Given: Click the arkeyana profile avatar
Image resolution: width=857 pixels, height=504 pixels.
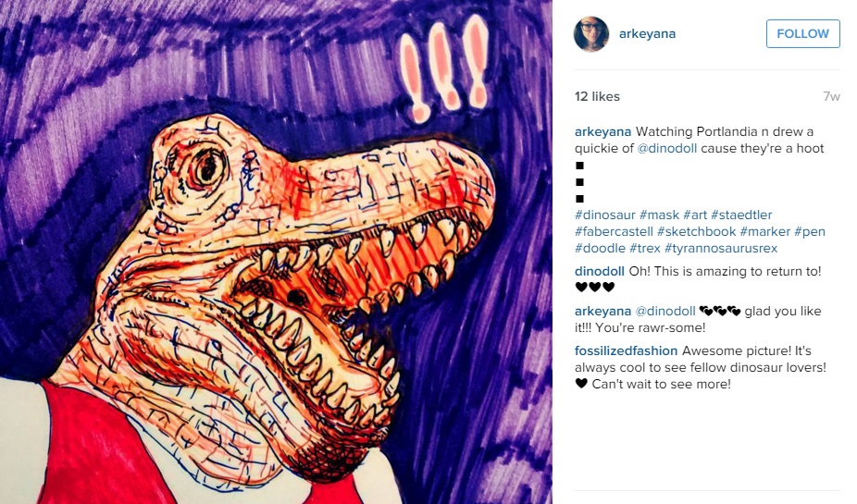Looking at the screenshot, I should coord(590,34).
